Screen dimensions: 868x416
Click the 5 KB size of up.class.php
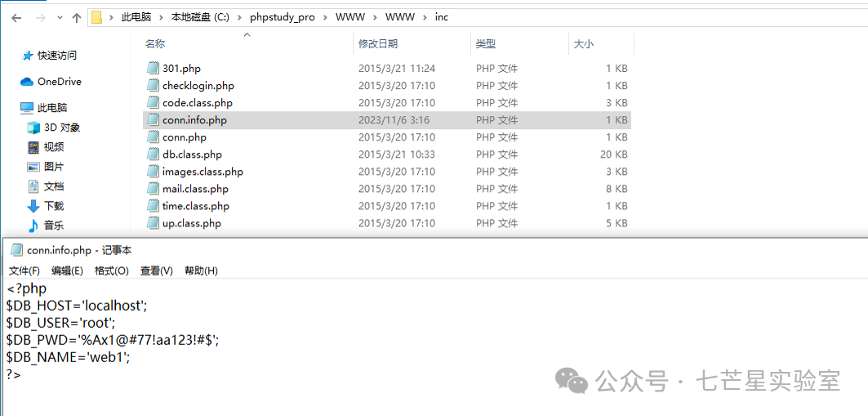pyautogui.click(x=617, y=223)
